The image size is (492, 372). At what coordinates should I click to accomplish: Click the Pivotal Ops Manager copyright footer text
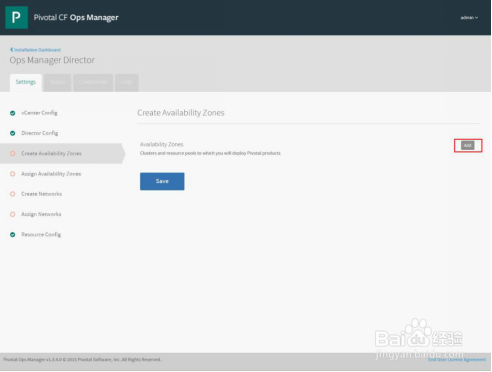[x=82, y=360]
